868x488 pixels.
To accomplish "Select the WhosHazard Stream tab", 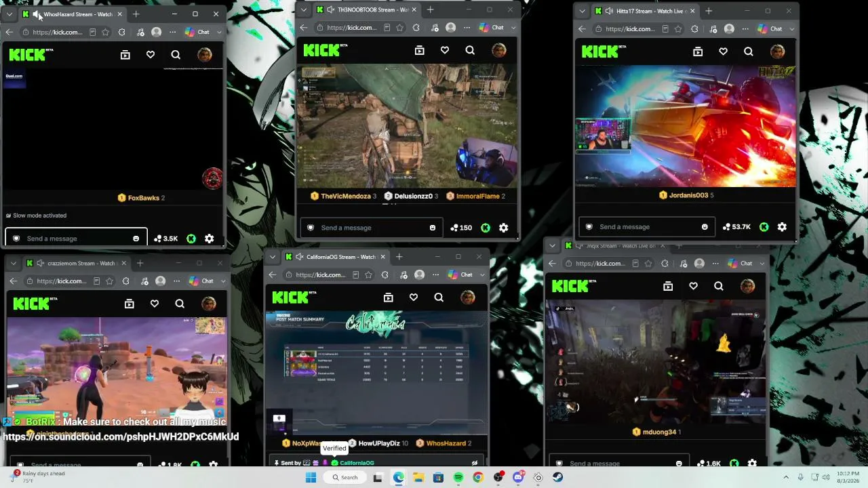I will click(73, 14).
